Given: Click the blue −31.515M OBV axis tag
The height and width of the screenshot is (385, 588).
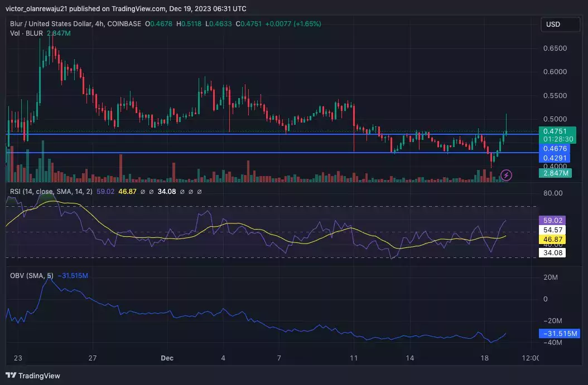Looking at the screenshot, I should pyautogui.click(x=560, y=333).
